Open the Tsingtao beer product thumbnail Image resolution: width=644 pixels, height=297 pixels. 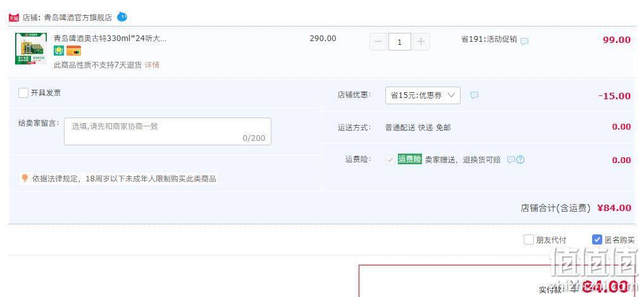tap(31, 49)
